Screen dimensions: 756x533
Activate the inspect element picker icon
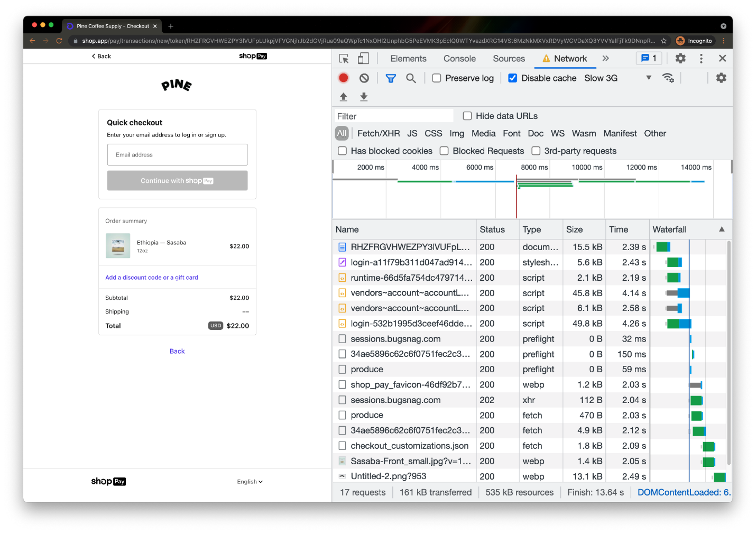344,59
